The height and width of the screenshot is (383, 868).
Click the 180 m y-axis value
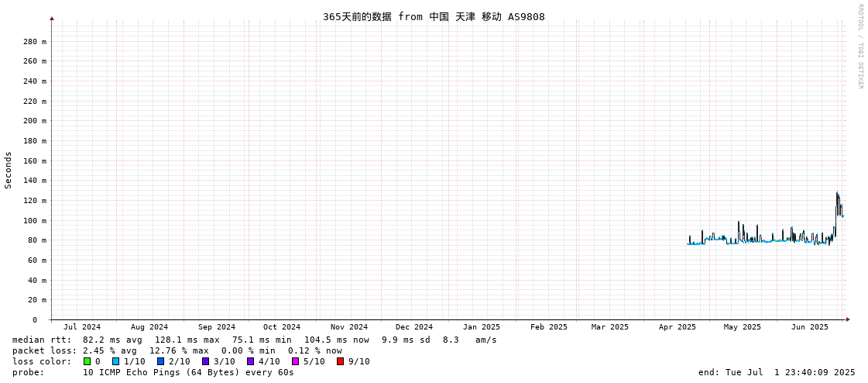[x=34, y=141]
